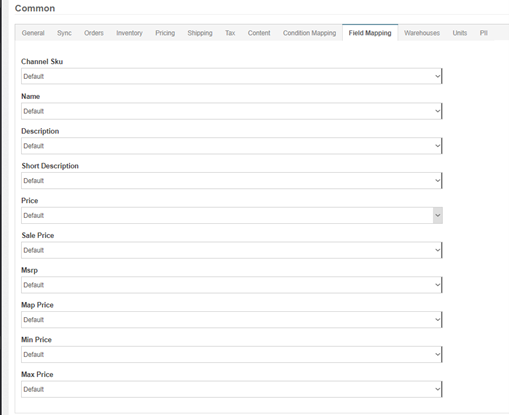Open the PII tab
The height and width of the screenshot is (415, 509).
tap(484, 33)
